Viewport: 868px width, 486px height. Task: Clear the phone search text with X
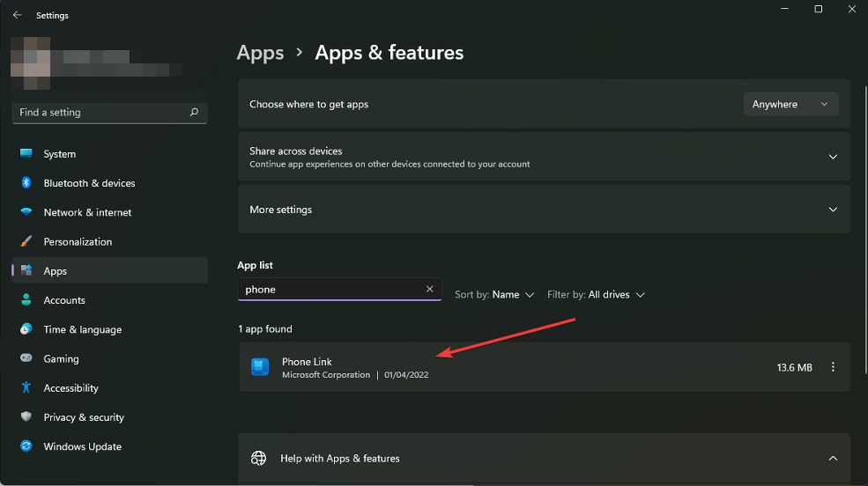point(429,289)
